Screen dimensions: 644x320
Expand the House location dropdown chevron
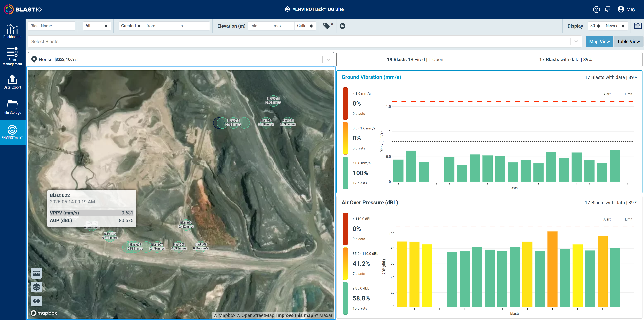tap(328, 60)
